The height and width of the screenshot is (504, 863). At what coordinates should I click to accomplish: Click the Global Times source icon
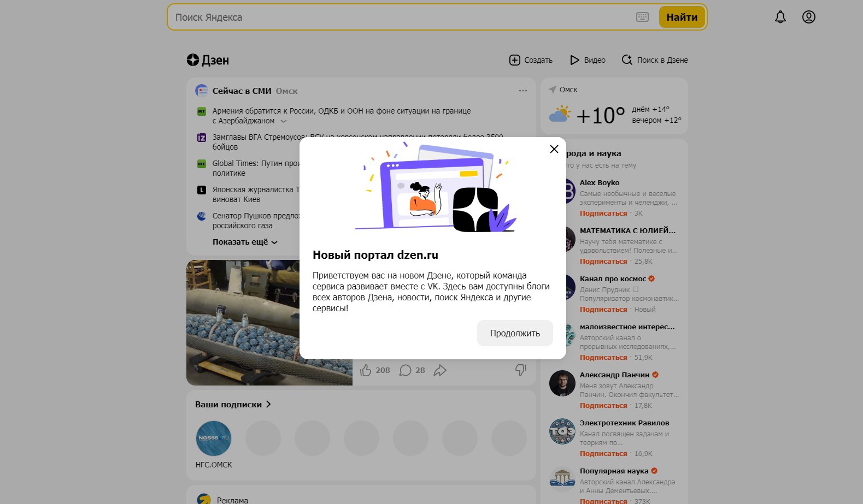click(201, 164)
